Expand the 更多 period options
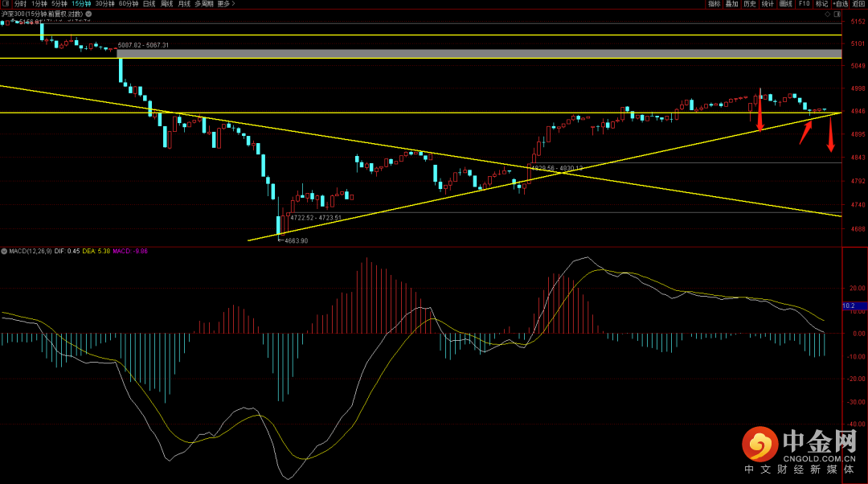Image resolution: width=868 pixels, height=484 pixels. point(227,4)
